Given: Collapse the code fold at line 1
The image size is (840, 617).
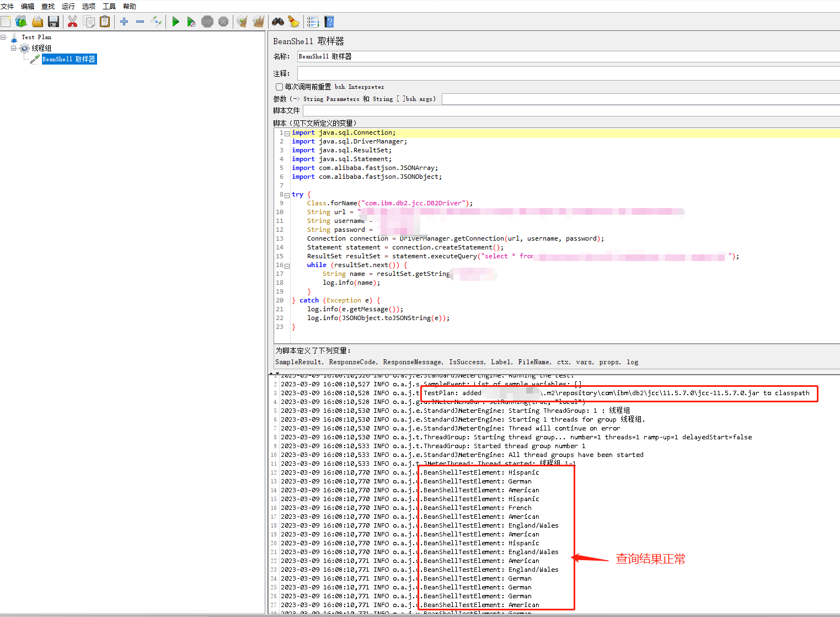Looking at the screenshot, I should (287, 132).
